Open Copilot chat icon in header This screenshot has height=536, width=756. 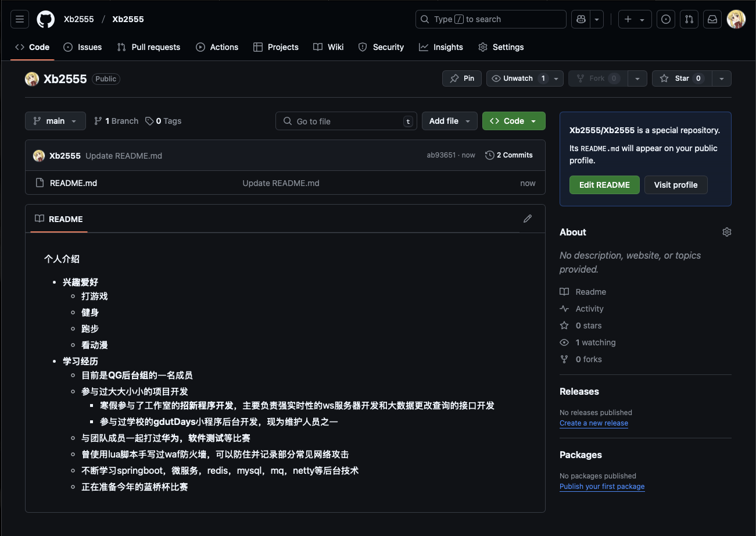581,19
